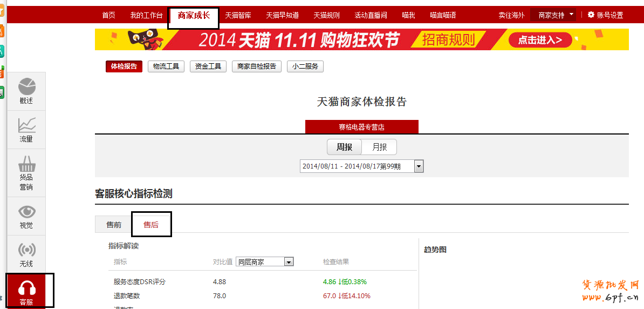Click the 账号设置 gear icon
This screenshot has height=309, width=644.
[591, 15]
